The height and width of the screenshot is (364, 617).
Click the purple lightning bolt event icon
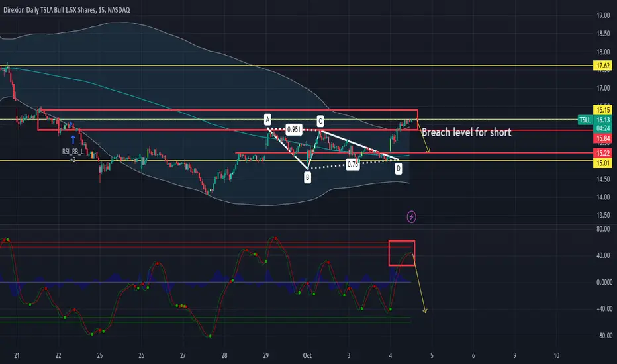click(411, 217)
